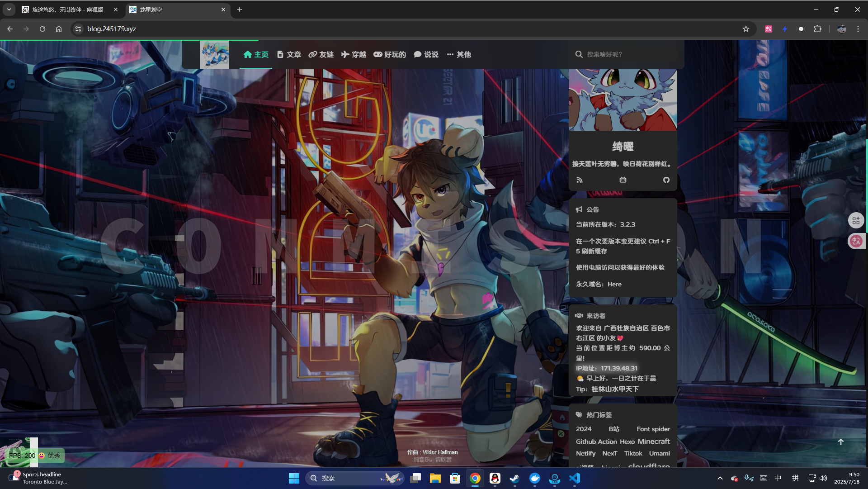Close the 龙星划空 browser tab
The image size is (868, 489).
pyautogui.click(x=223, y=9)
